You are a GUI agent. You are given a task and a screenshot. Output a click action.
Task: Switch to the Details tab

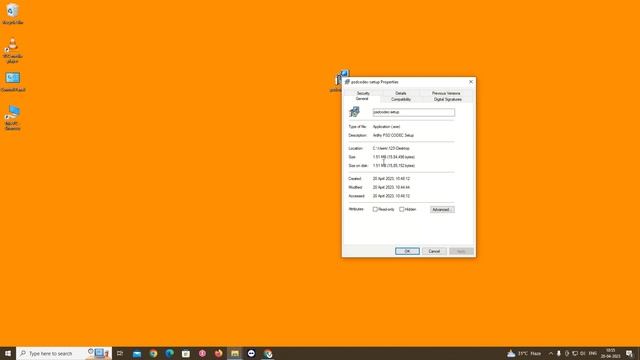[401, 93]
